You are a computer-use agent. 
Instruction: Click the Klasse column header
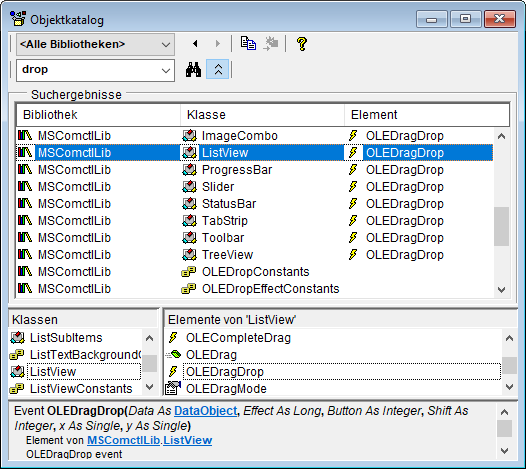(262, 115)
